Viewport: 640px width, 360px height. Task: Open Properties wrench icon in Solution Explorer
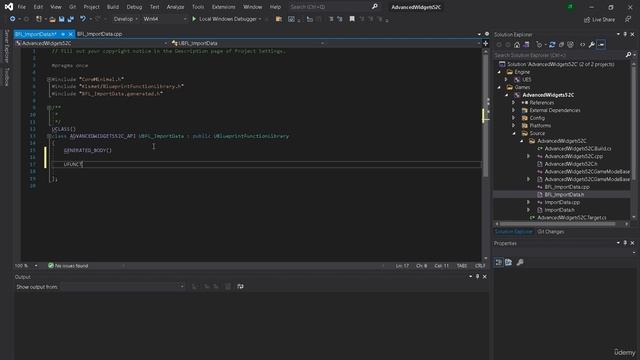coord(591,44)
